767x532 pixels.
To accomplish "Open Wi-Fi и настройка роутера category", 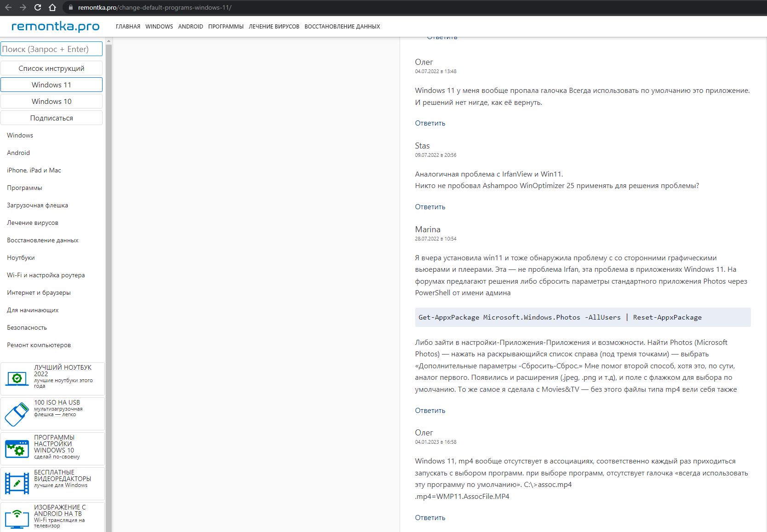I will click(46, 275).
